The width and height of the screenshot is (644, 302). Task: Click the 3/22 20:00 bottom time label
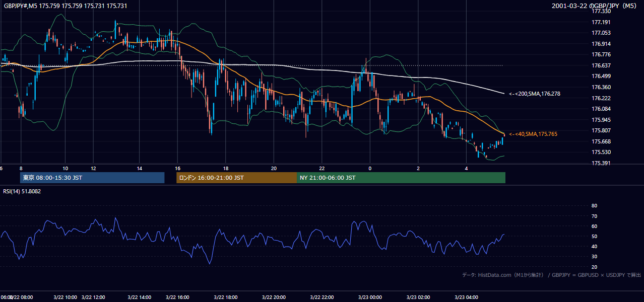pos(274,297)
